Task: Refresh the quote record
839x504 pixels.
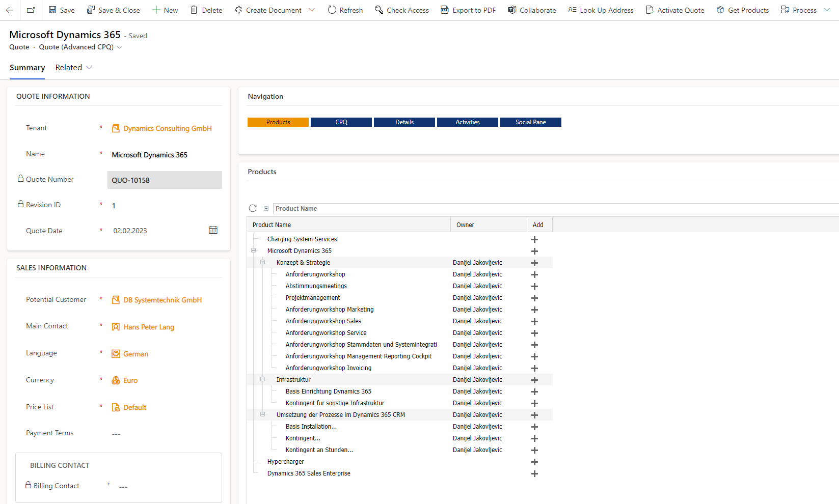Action: (345, 10)
